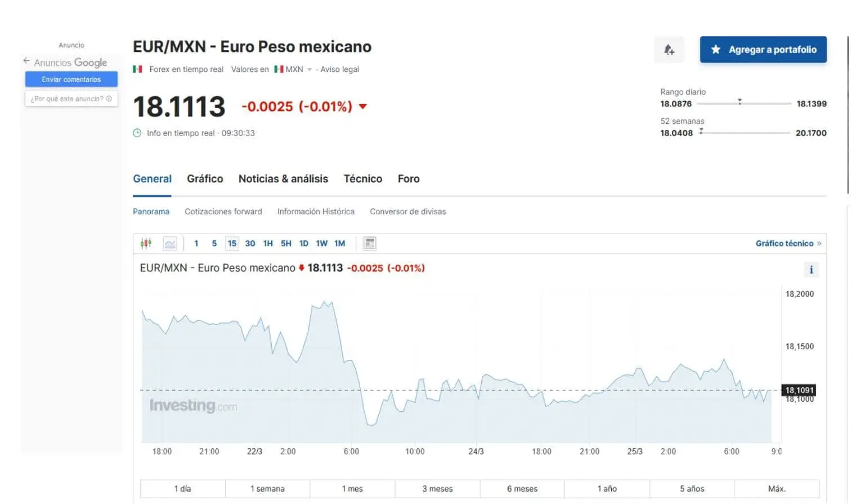This screenshot has width=865, height=504.
Task: Switch chart interval to 30 minutes
Action: (250, 244)
